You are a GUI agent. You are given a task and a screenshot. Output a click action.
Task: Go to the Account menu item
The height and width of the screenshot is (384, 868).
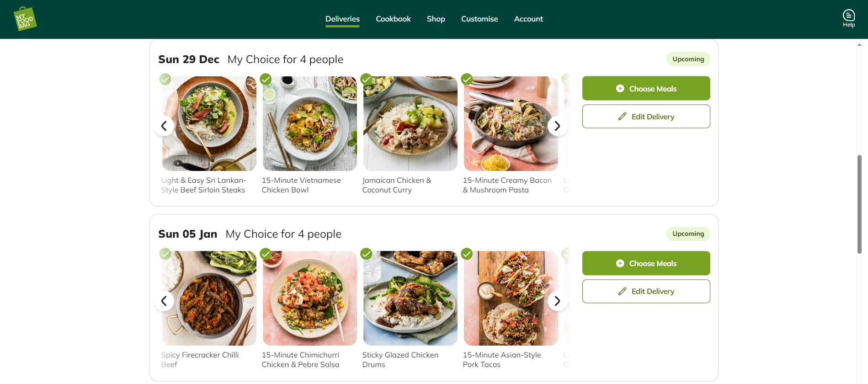click(528, 19)
